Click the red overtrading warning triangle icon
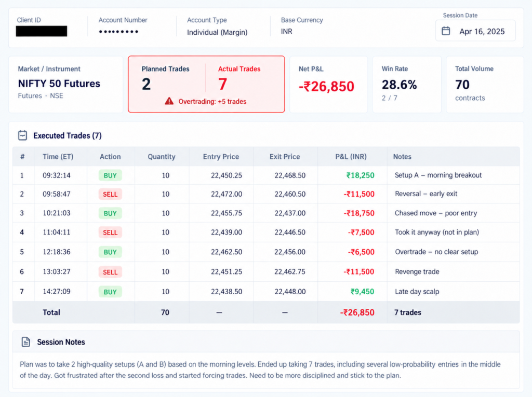This screenshot has width=532, height=397. [169, 101]
